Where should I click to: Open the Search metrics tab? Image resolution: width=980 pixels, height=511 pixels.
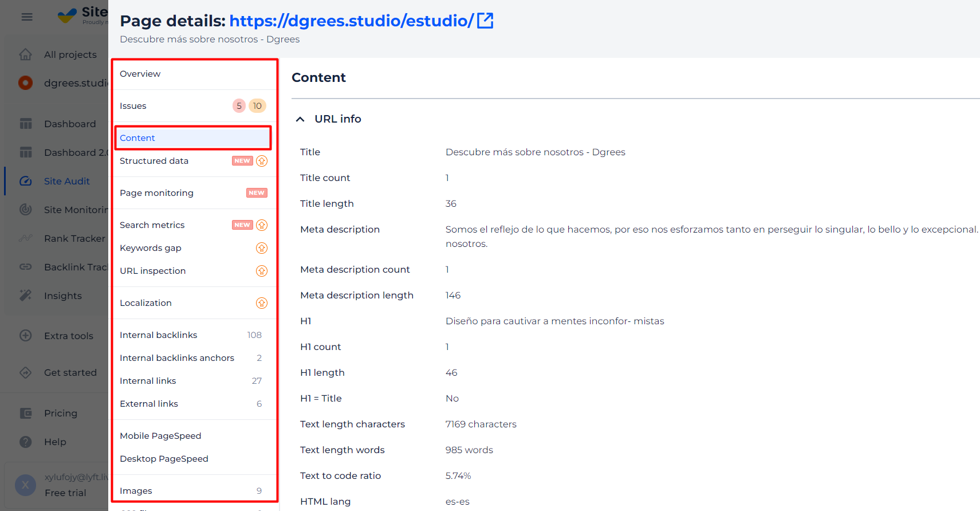tap(194, 225)
